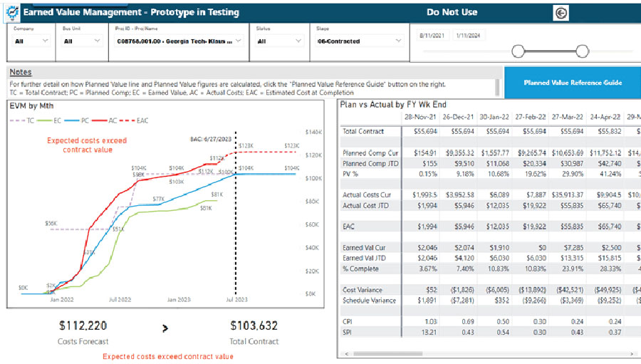This screenshot has height=364, width=641.
Task: Click the right date slider handle
Action: coord(582,51)
